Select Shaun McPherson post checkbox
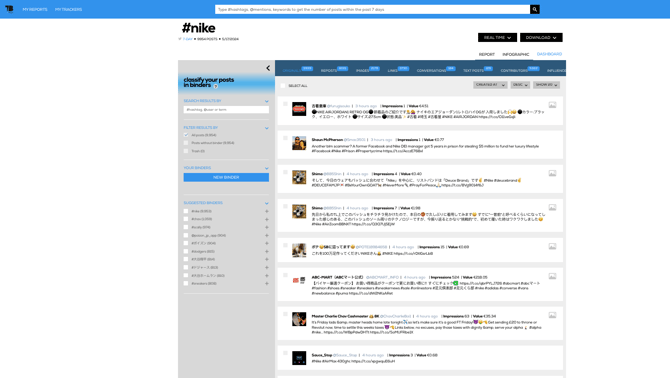Viewport: 670px width, 378px height. (x=285, y=138)
